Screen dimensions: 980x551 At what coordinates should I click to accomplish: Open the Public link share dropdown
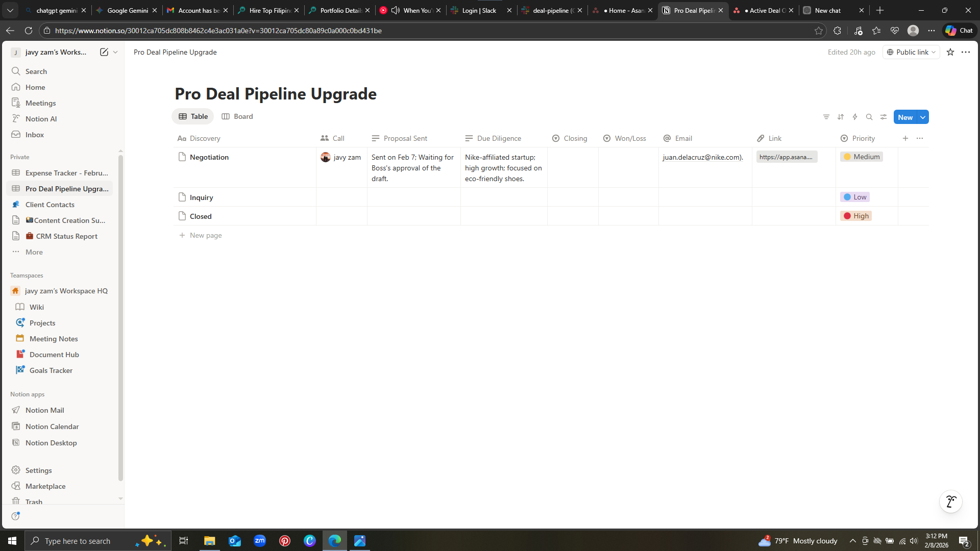(911, 52)
